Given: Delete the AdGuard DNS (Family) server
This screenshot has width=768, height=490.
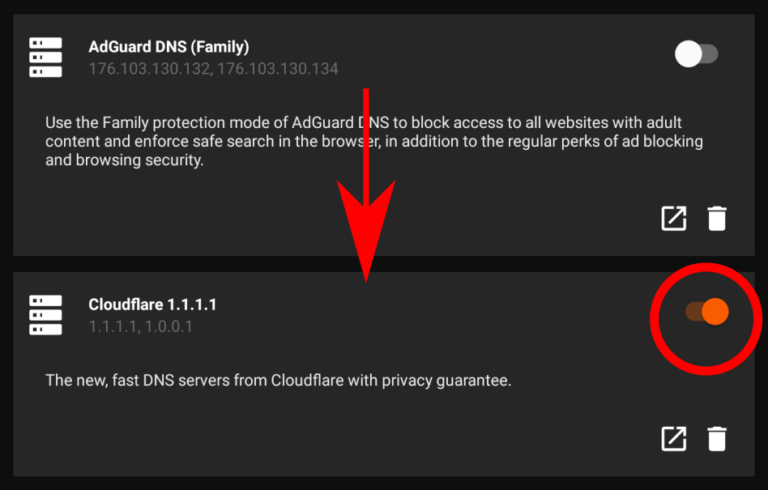Looking at the screenshot, I should point(717,218).
